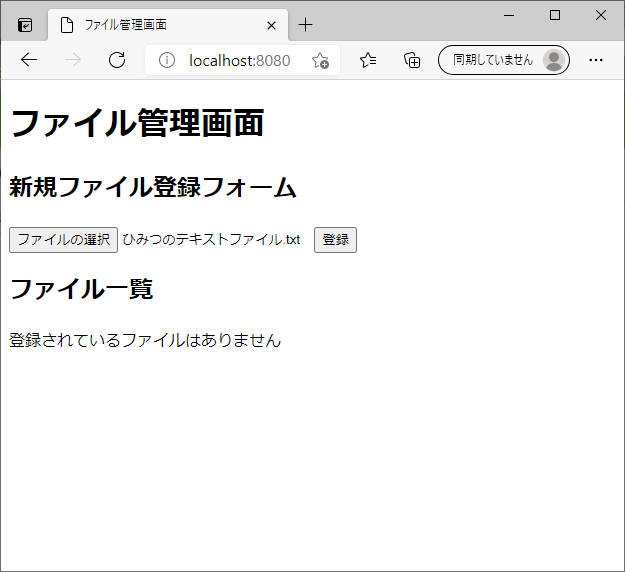Viewport: 625px width, 572px height.
Task: Open the Favorites list icon
Action: [368, 60]
